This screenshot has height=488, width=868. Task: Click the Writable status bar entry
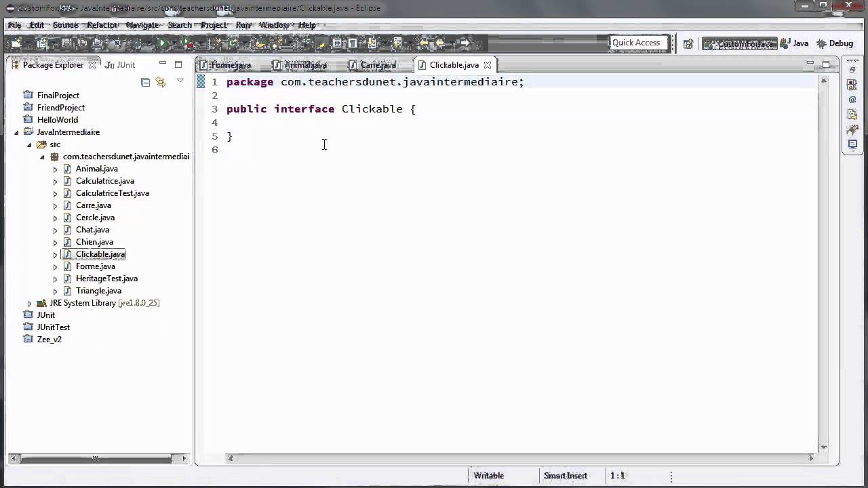(489, 476)
